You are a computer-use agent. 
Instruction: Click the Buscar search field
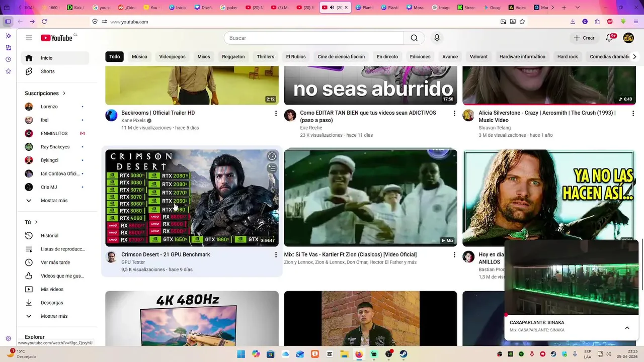click(313, 38)
